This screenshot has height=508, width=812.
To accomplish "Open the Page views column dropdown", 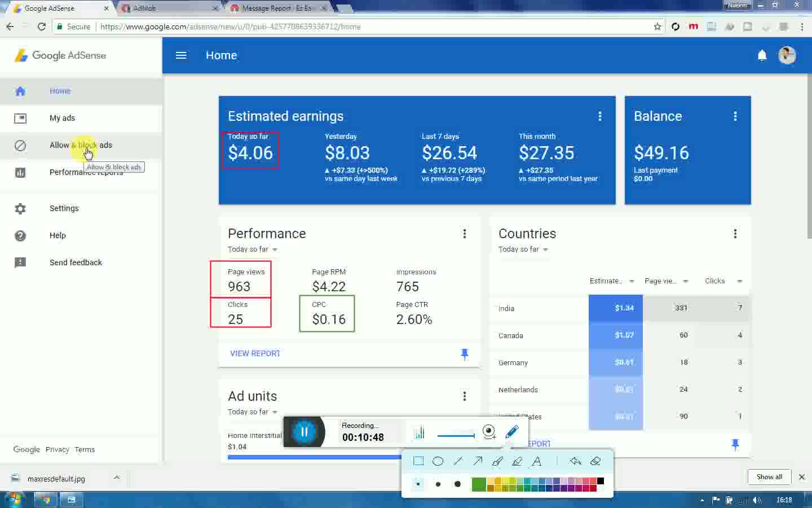I will click(686, 281).
